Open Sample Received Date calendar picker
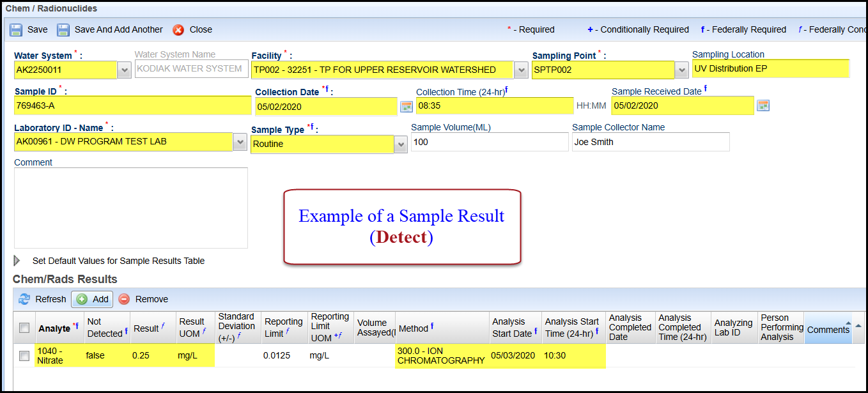868x393 pixels. (x=763, y=105)
